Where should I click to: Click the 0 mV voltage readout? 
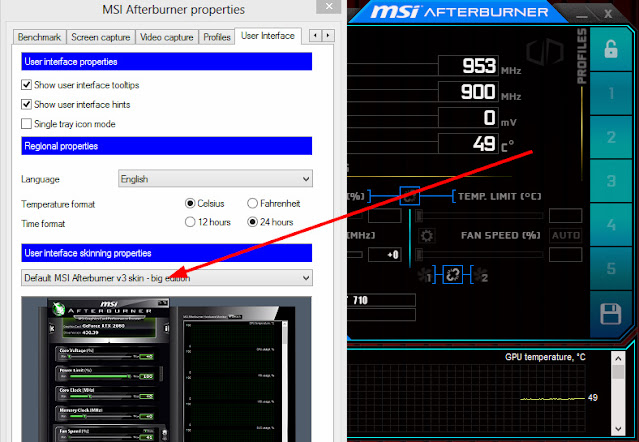[468, 118]
